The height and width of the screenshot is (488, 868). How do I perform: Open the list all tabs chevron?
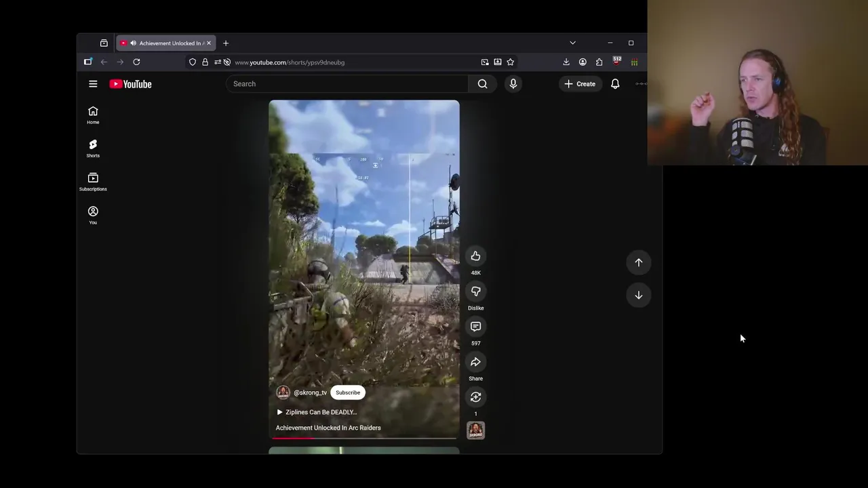pyautogui.click(x=572, y=43)
